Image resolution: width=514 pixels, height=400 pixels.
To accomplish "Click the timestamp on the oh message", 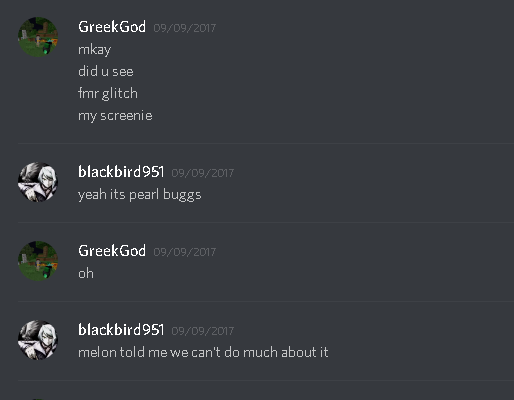I will pos(185,252).
